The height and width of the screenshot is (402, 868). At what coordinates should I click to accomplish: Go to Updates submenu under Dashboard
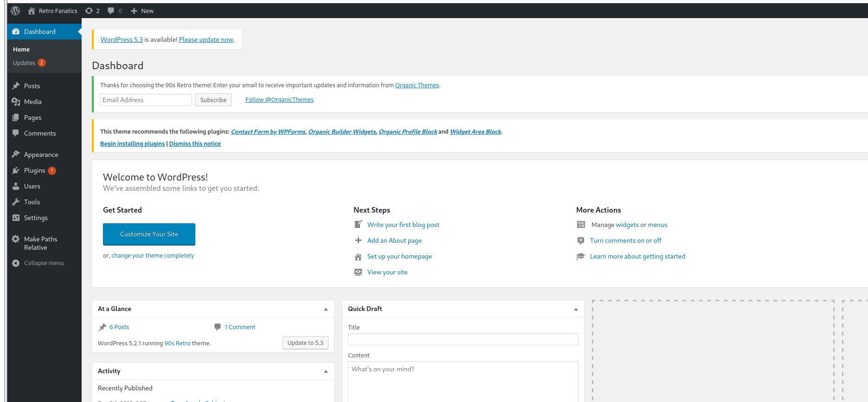[24, 63]
